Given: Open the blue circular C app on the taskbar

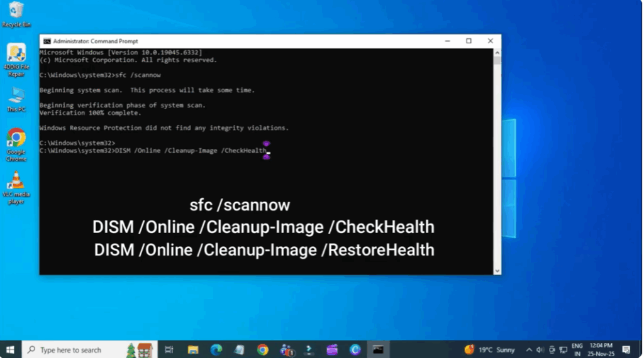Looking at the screenshot, I should tap(355, 350).
